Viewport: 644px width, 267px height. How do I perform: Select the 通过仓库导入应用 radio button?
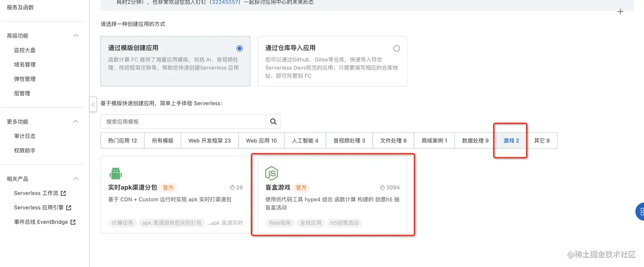[x=397, y=48]
